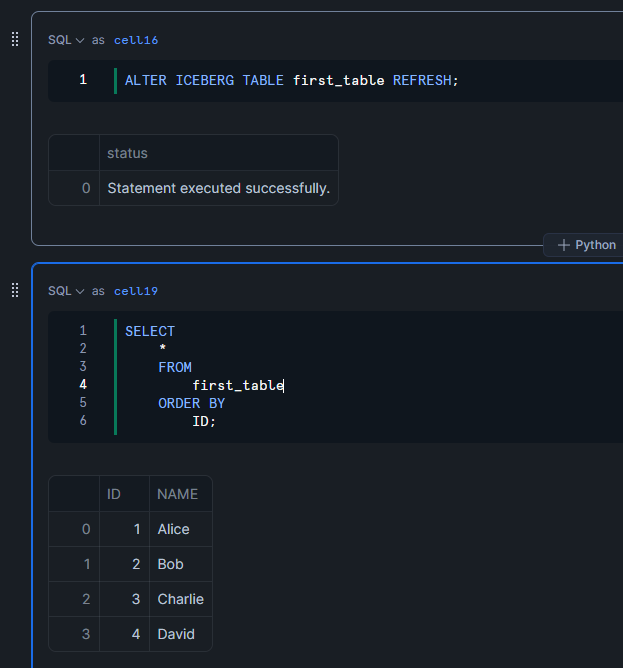The width and height of the screenshot is (623, 668).
Task: Select the ID value 1 in Alice's row
Action: click(124, 529)
